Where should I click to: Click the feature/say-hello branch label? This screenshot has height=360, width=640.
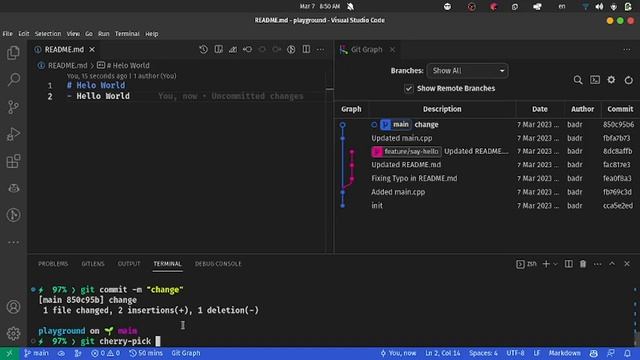coord(406,151)
